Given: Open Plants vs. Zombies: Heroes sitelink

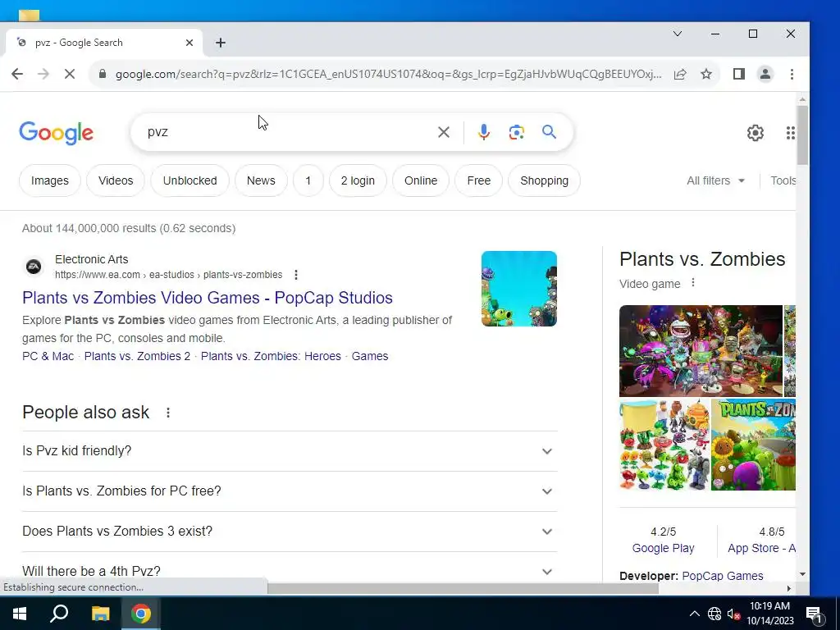Looking at the screenshot, I should [x=271, y=356].
